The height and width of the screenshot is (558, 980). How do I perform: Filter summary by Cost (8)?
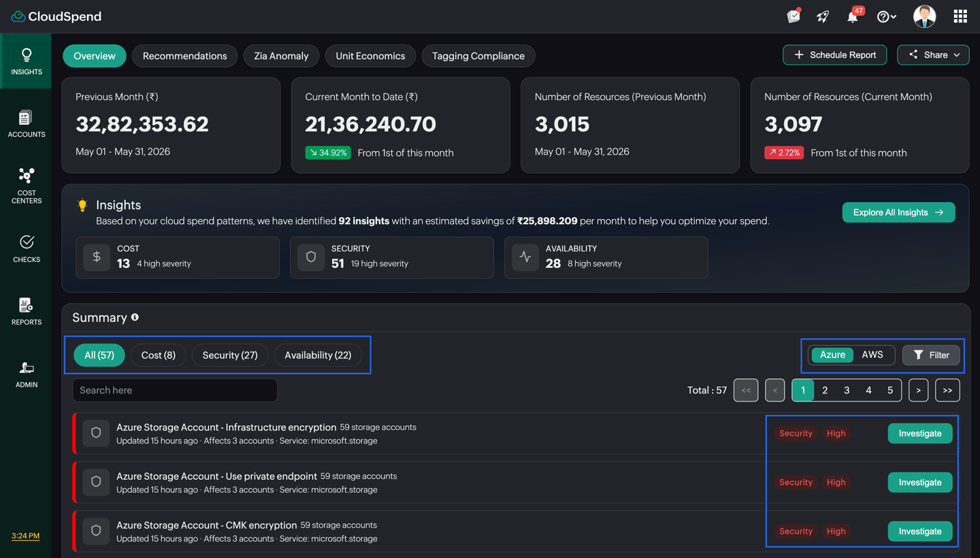159,355
